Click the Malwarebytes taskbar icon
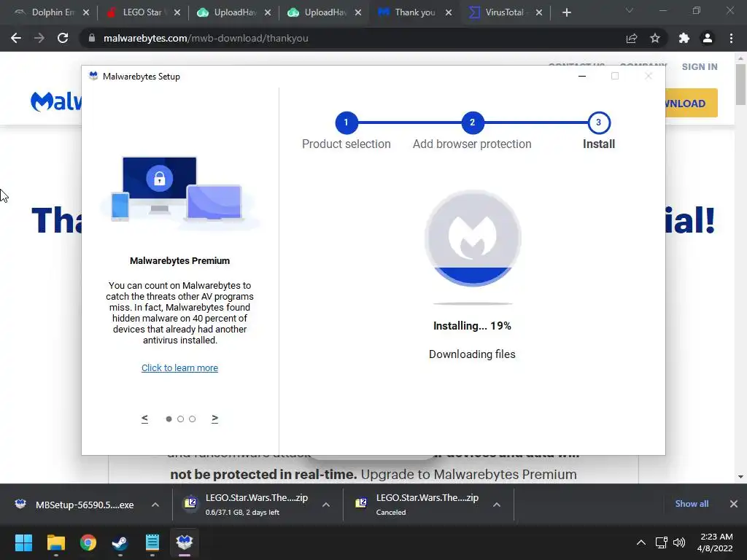This screenshot has height=560, width=747. click(x=185, y=542)
